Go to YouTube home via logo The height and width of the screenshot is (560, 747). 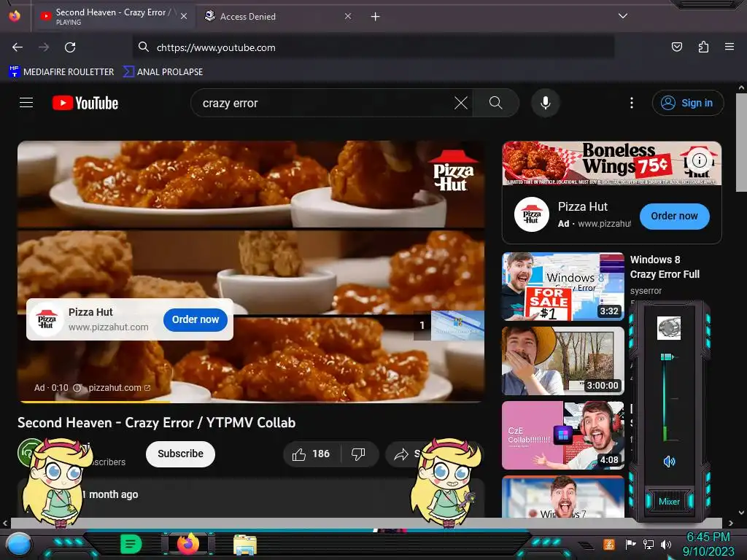coord(85,103)
